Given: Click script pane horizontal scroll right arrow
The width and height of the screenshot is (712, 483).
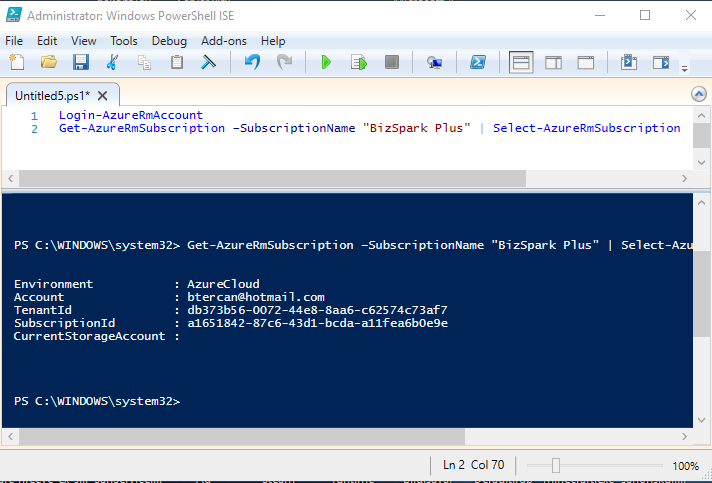Looking at the screenshot, I should pyautogui.click(x=685, y=178).
